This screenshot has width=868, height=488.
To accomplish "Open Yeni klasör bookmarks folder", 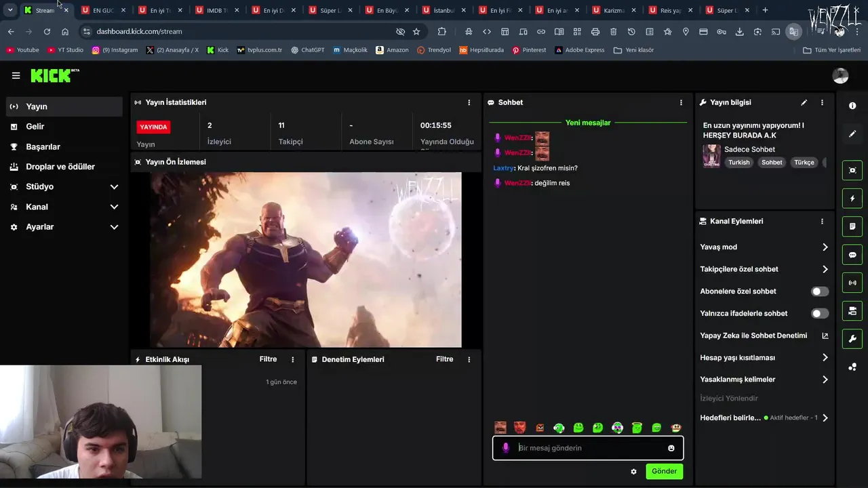I will point(633,50).
